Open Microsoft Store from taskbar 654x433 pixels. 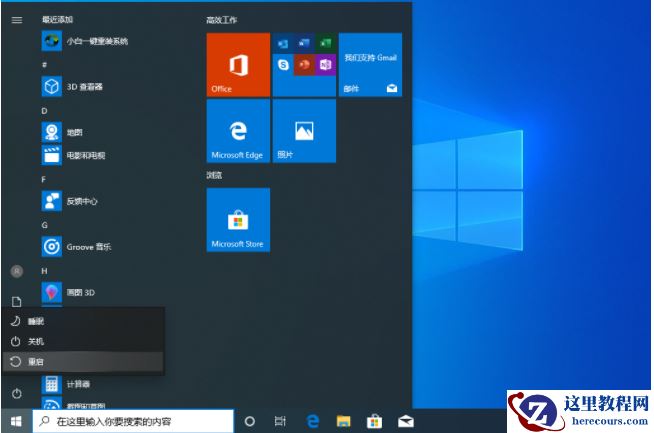(374, 421)
